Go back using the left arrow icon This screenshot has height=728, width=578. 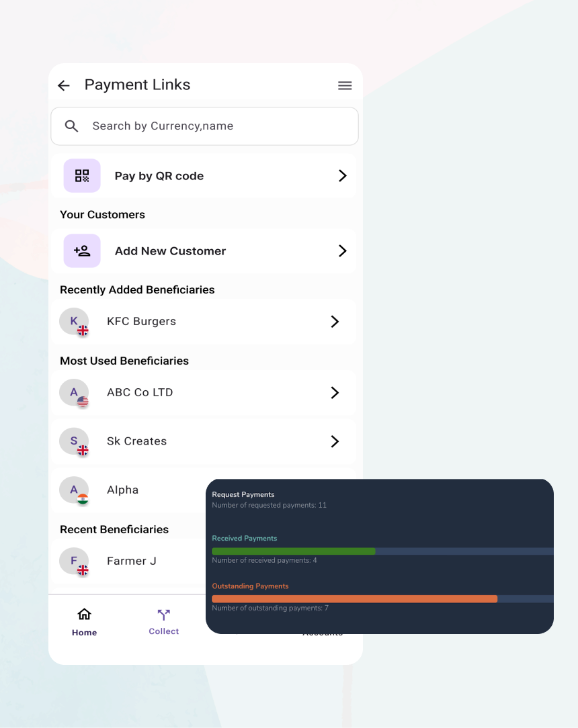point(64,85)
